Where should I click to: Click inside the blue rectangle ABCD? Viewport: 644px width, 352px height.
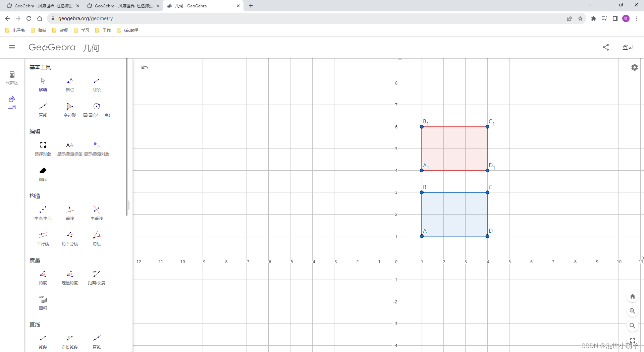[454, 214]
